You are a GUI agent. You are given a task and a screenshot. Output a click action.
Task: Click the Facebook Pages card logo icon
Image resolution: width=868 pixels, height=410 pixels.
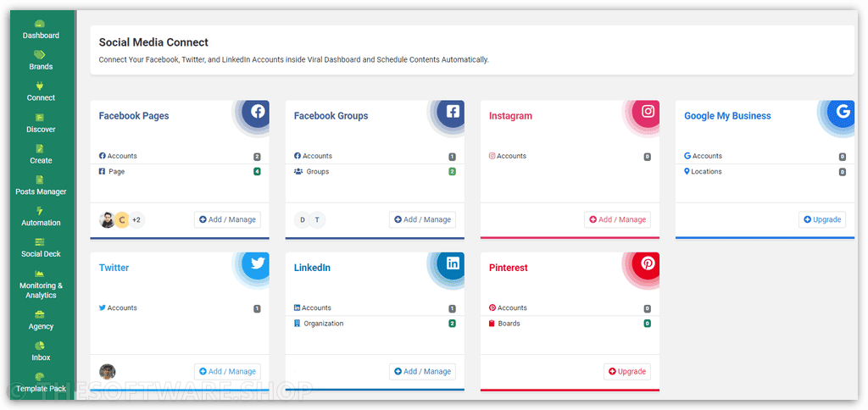[x=258, y=111]
